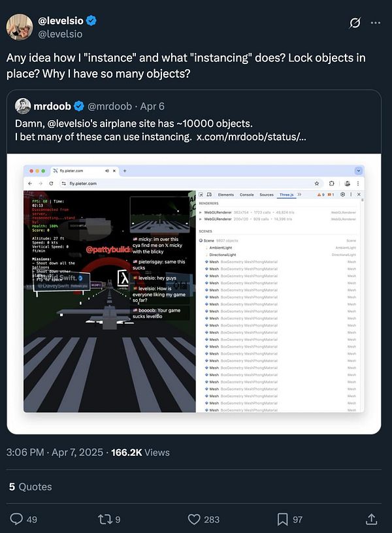Open the DevTools settings gear

pyautogui.click(x=342, y=194)
